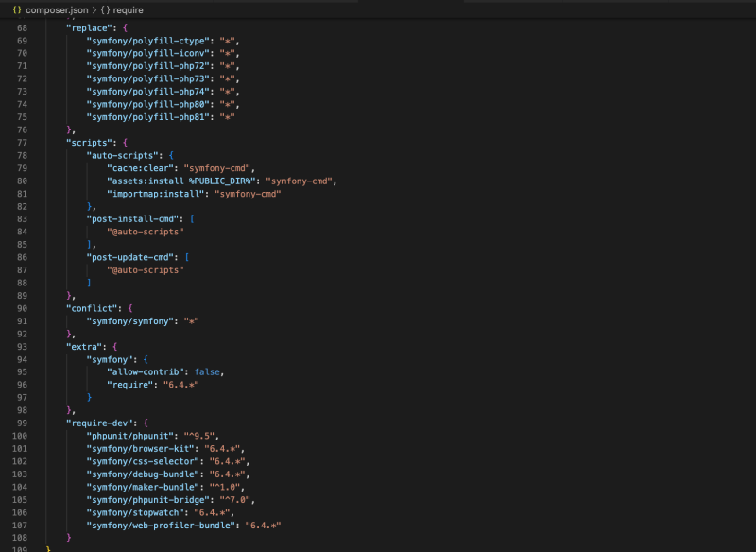The height and width of the screenshot is (552, 756).
Task: Click the "symfony/maker-bundle" key
Action: (x=143, y=487)
